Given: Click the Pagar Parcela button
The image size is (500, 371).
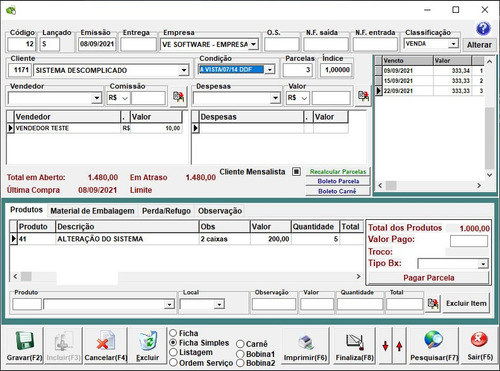Looking at the screenshot, I should pos(429,278).
